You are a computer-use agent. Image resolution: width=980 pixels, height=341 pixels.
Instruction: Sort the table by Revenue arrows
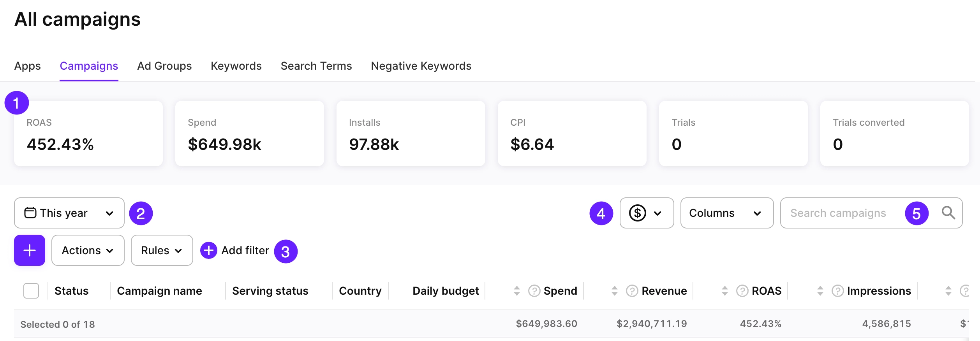click(615, 291)
